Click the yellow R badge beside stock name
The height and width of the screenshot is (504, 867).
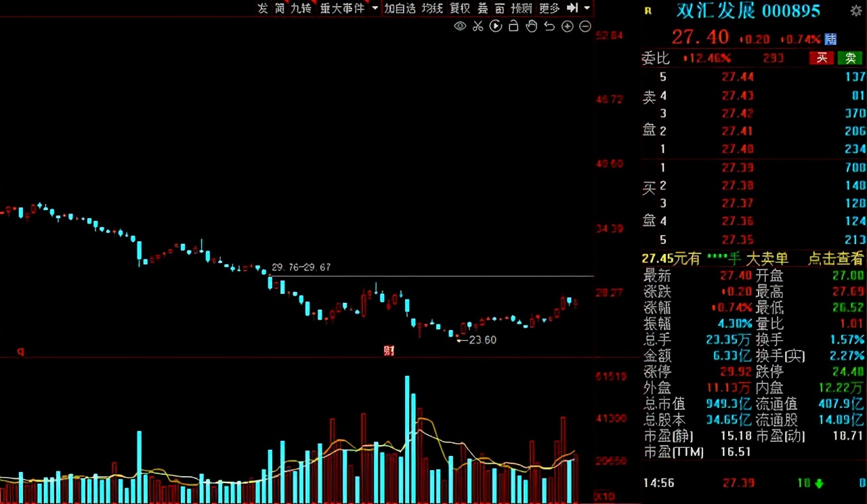point(648,11)
